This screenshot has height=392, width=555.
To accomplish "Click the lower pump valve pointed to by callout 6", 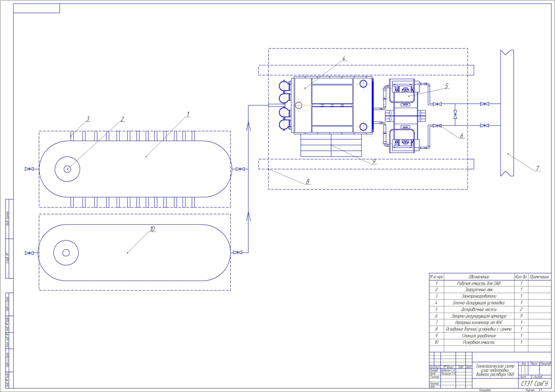I will [x=437, y=126].
